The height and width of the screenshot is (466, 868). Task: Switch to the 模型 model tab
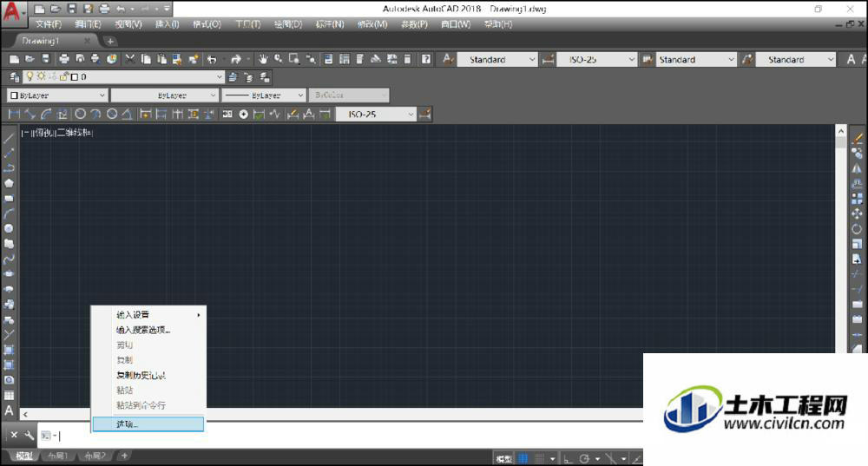[x=23, y=456]
